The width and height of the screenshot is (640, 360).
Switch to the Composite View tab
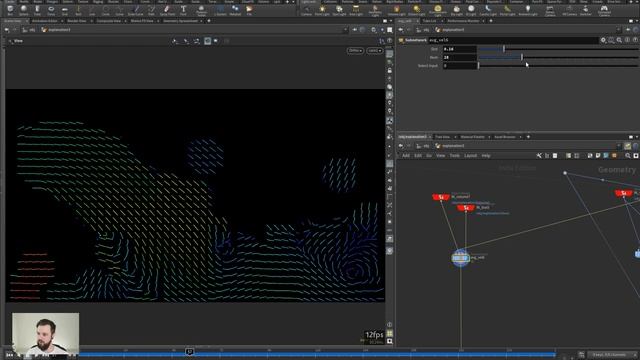109,21
